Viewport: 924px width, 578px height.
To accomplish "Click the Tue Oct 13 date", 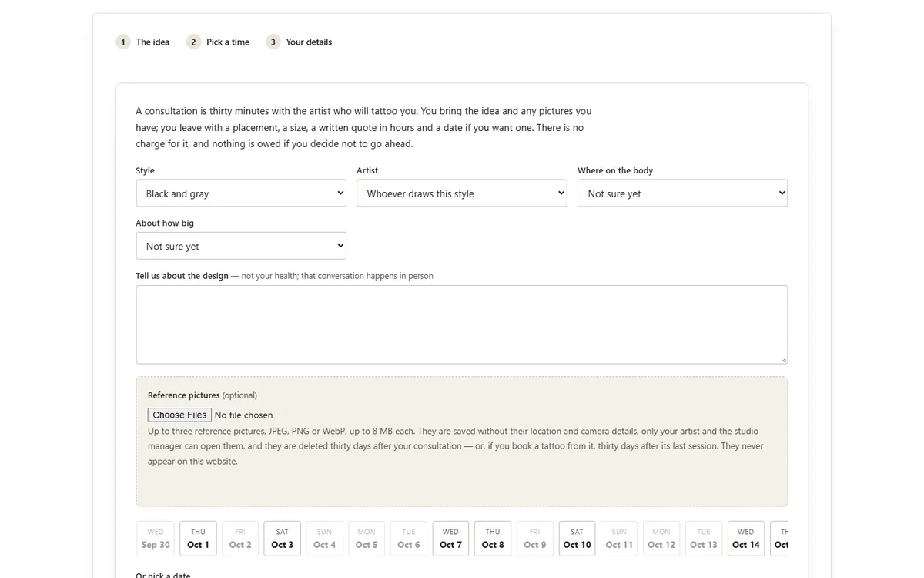I will [x=704, y=539].
